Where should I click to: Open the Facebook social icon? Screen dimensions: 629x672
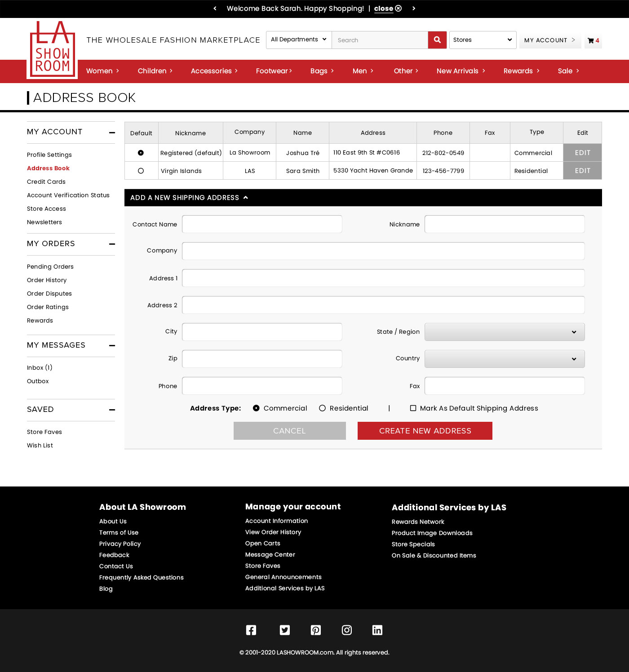[251, 630]
